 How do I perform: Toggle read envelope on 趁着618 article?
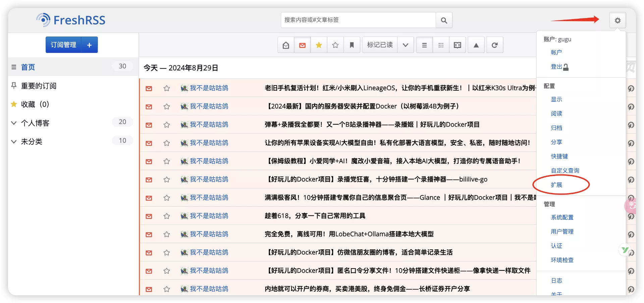click(149, 216)
